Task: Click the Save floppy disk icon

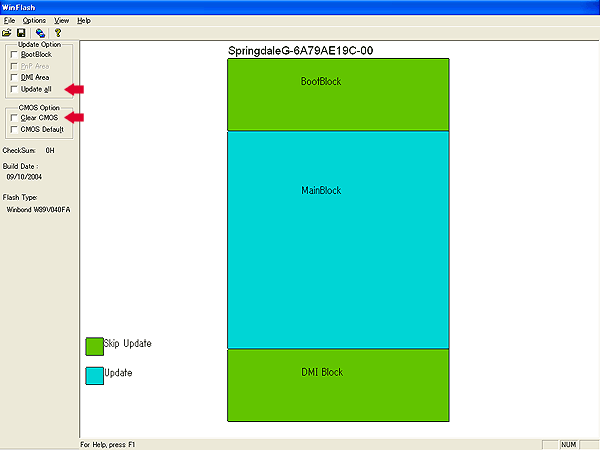Action: [x=21, y=32]
